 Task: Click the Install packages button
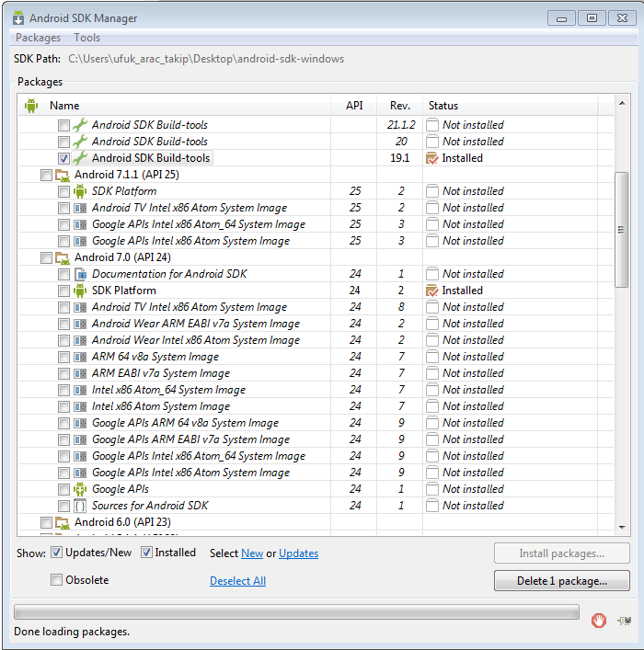coord(561,553)
